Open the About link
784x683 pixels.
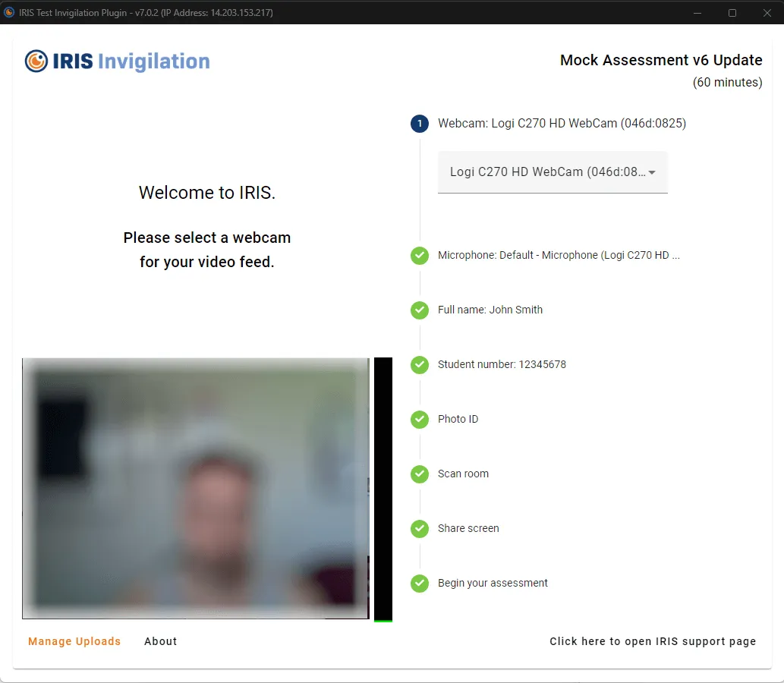pyautogui.click(x=161, y=641)
